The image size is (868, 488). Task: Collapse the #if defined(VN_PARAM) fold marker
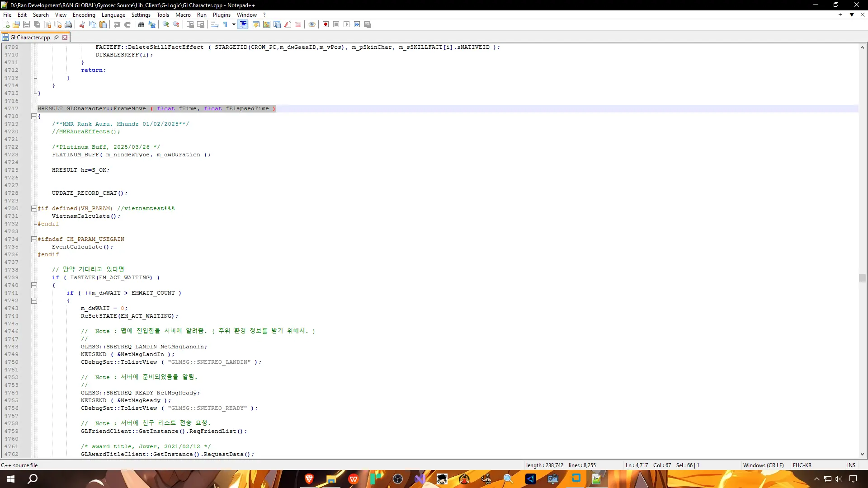(34, 208)
